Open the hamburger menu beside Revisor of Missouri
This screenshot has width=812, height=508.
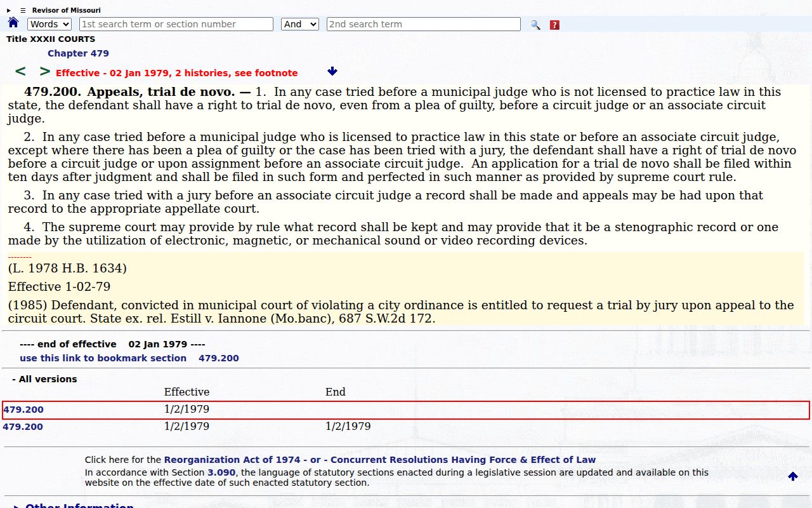pos(23,10)
